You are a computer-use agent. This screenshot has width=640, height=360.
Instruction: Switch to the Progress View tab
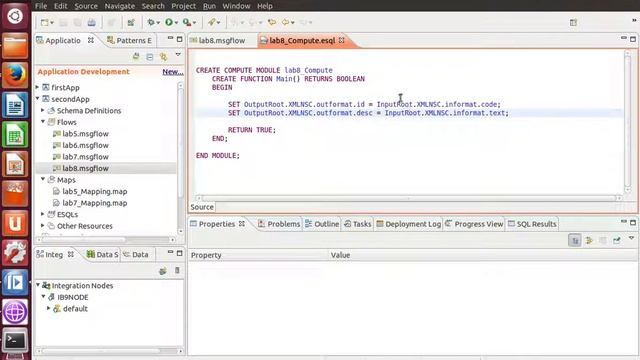[x=474, y=224]
